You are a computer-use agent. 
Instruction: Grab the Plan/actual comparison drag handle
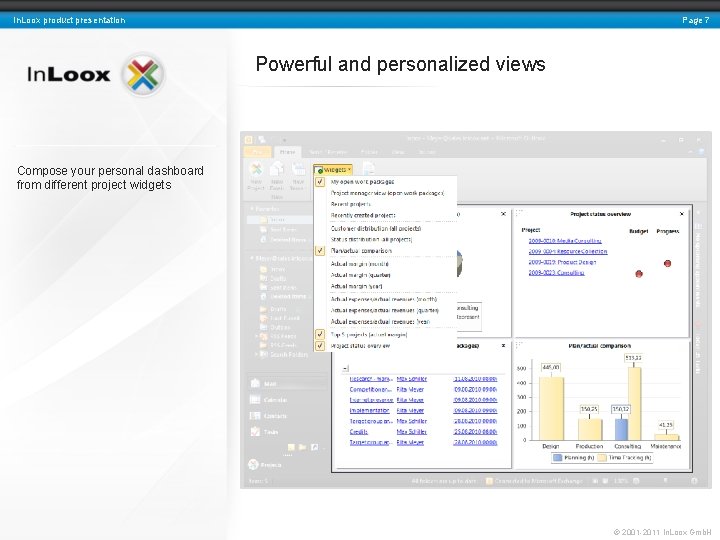coord(519,344)
